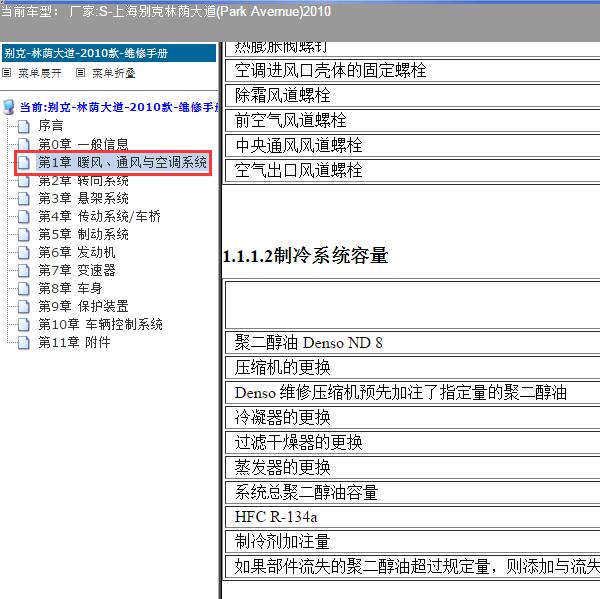600x599 pixels.
Task: Open 第10章 车辆控制系统
Action: pos(100,324)
